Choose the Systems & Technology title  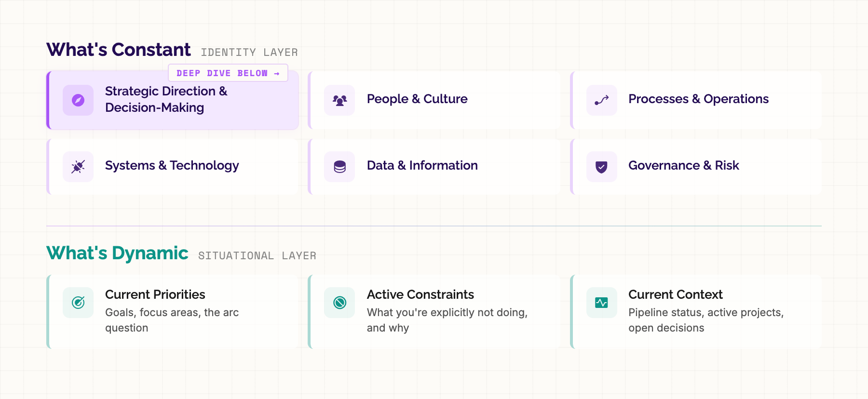(172, 165)
